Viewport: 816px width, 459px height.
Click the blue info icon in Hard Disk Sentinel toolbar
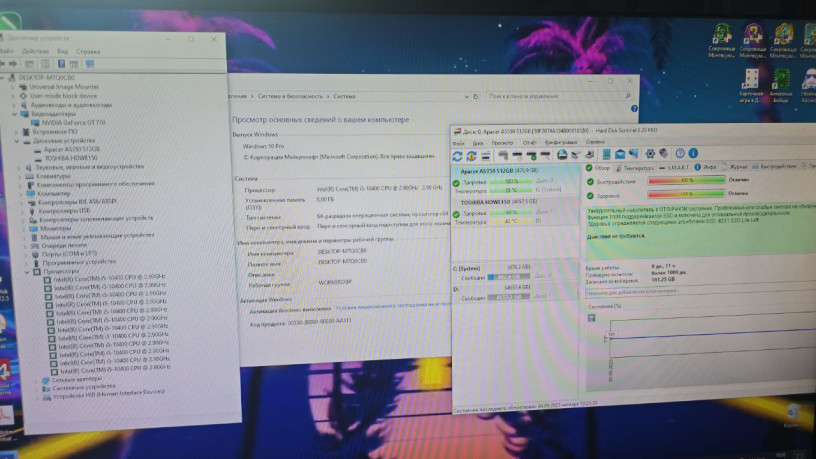[693, 153]
